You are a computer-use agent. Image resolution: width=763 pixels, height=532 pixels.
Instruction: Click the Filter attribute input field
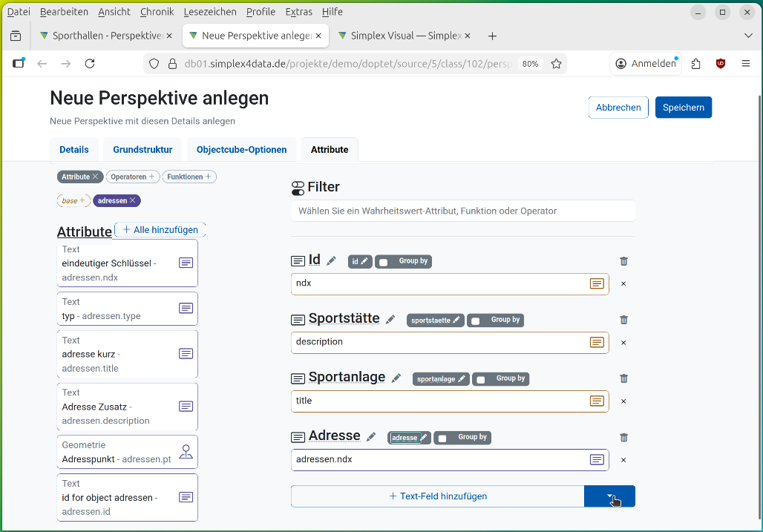(x=462, y=211)
